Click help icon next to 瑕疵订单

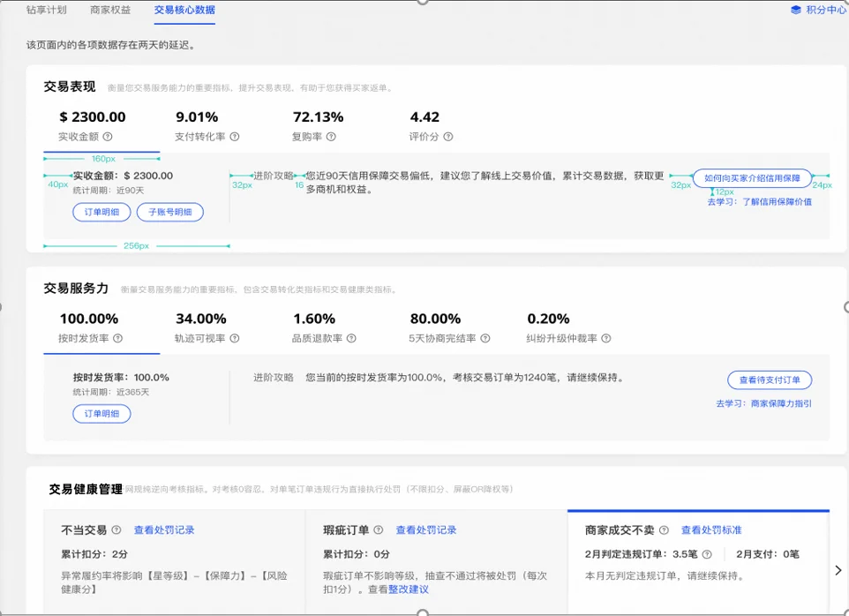(x=379, y=530)
